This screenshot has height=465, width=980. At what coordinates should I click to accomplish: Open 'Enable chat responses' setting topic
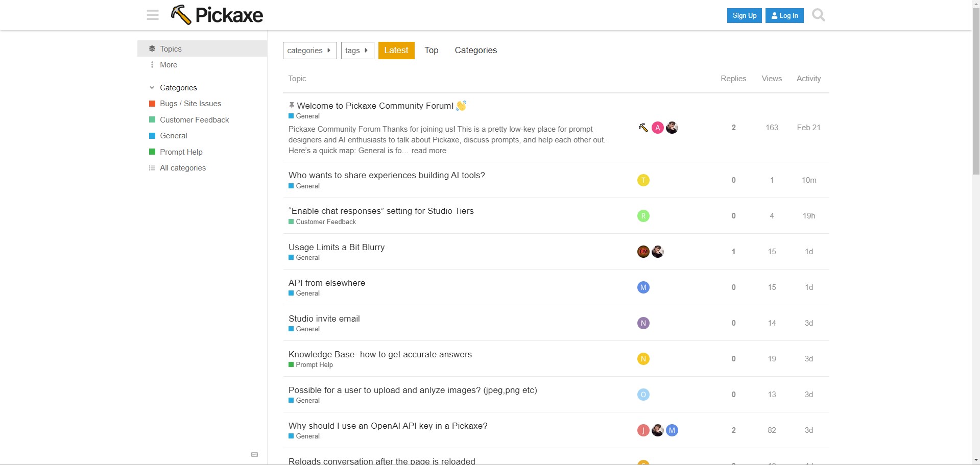(x=381, y=211)
